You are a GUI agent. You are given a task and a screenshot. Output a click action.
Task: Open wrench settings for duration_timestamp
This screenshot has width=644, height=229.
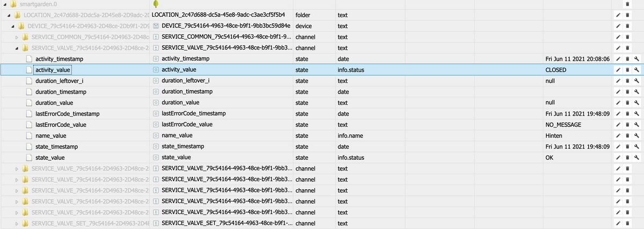click(x=636, y=92)
